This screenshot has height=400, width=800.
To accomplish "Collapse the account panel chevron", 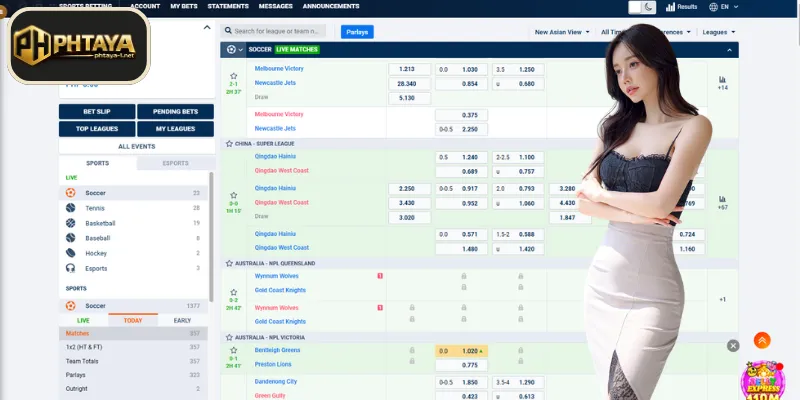I will tap(207, 28).
